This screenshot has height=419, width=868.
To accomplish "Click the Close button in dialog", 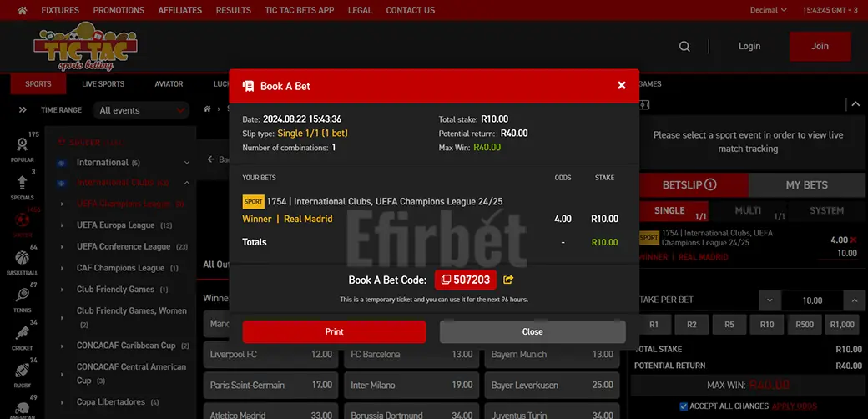I will (532, 332).
